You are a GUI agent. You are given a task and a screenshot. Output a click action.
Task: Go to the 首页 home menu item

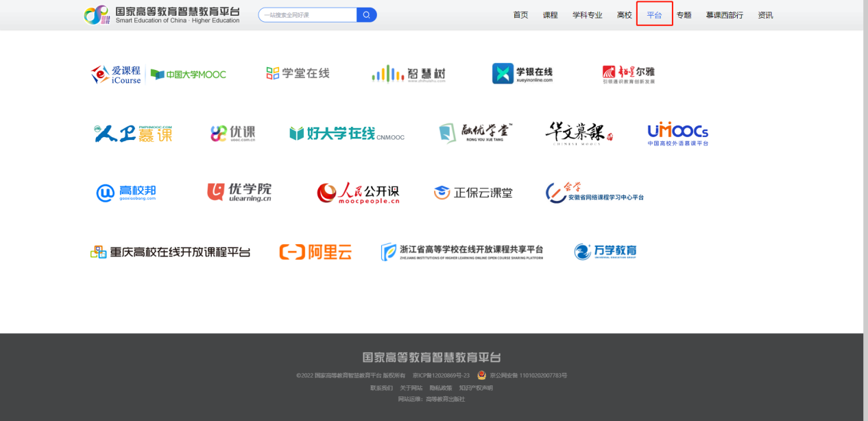point(520,15)
